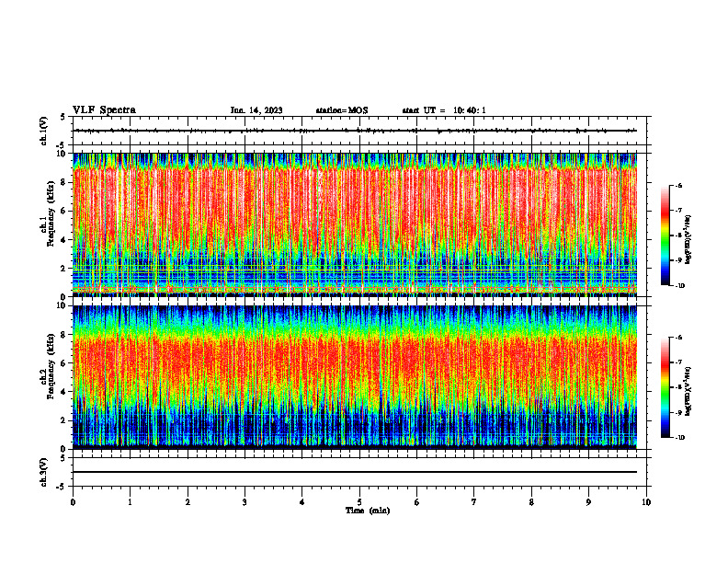Click the "ch.3(V)" axis label

pyautogui.click(x=44, y=472)
